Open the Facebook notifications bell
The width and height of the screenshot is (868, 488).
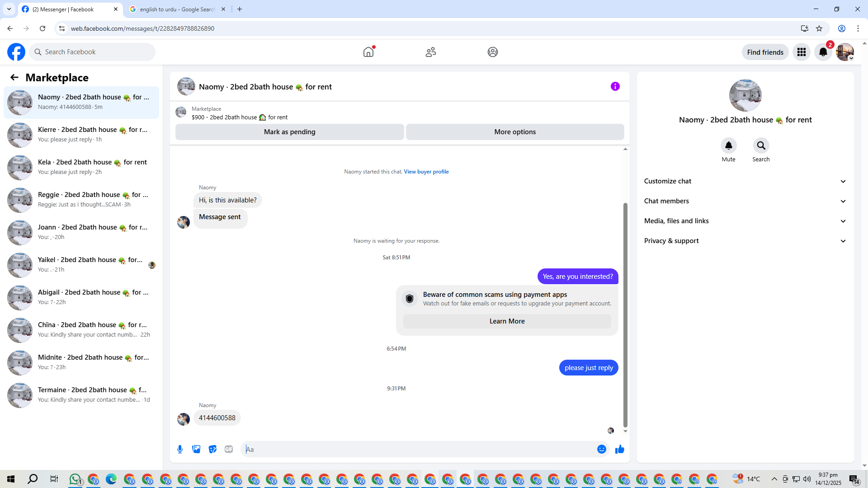(x=823, y=52)
